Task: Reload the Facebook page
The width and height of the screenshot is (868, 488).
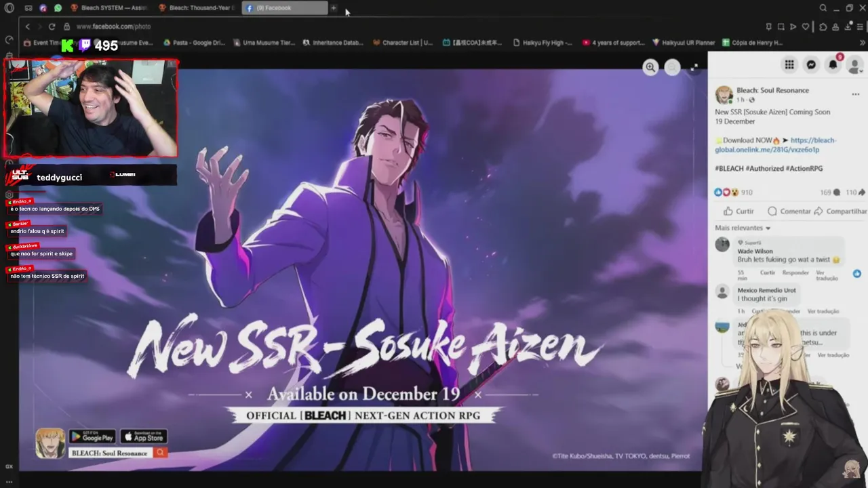Action: (x=52, y=26)
